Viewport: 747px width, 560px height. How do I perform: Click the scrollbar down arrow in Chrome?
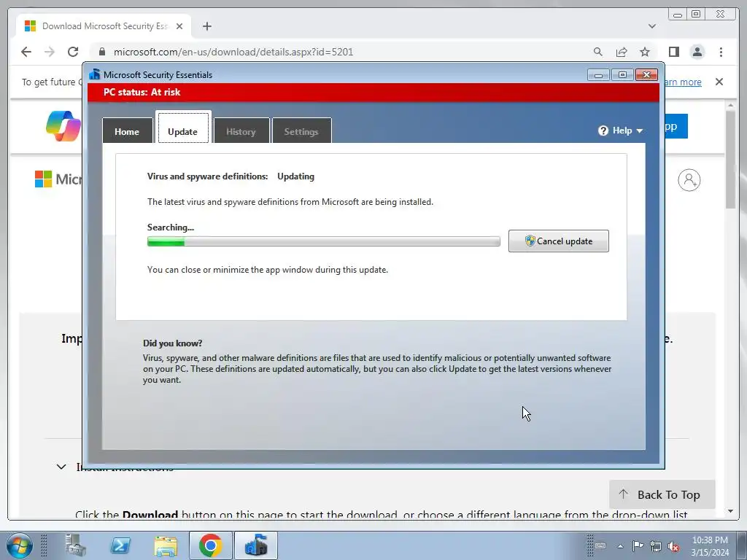point(731,511)
